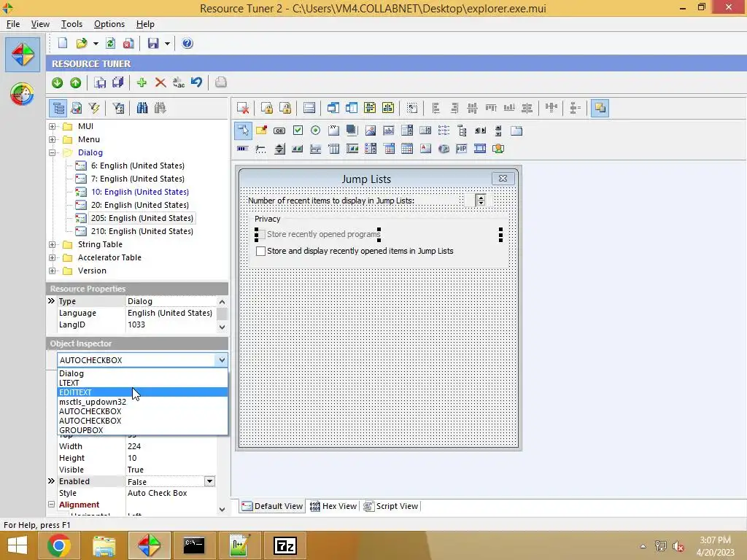Click the ab-ac Rename resource icon
This screenshot has width=747, height=560.
point(179,83)
